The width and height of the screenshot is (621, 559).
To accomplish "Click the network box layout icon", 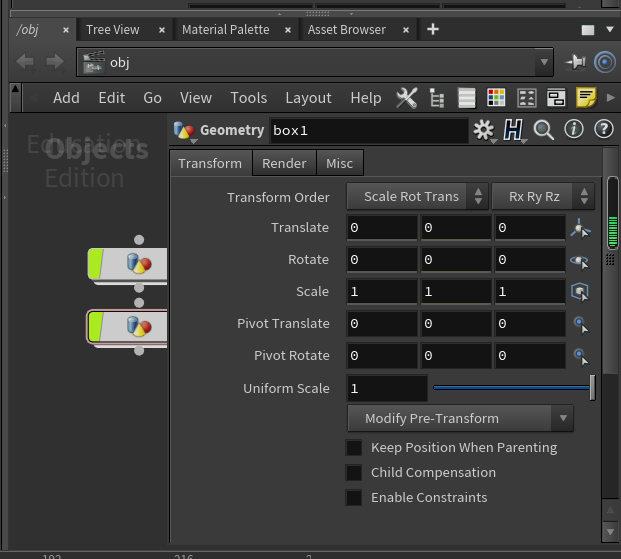I will tap(556, 98).
